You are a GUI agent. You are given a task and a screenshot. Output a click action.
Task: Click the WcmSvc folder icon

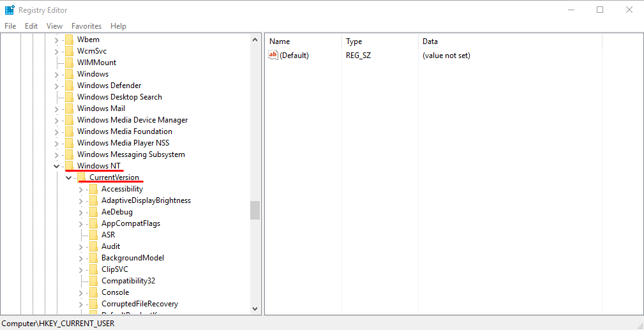click(x=70, y=51)
